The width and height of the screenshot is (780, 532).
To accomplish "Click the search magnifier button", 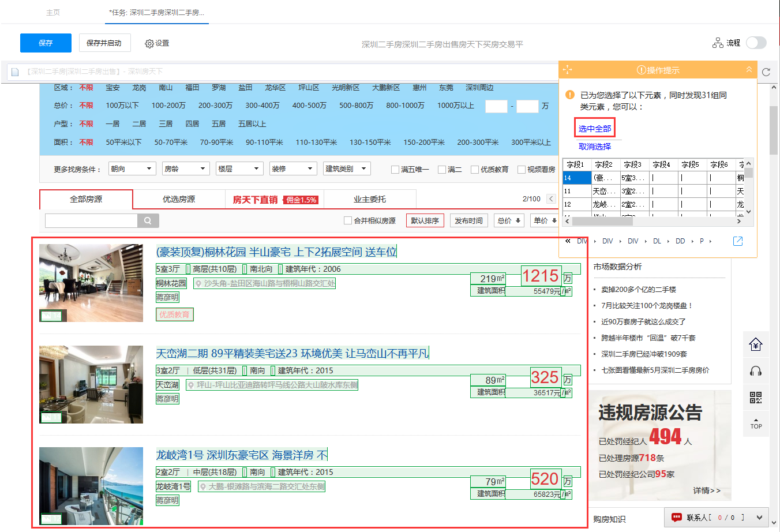I will (x=148, y=220).
